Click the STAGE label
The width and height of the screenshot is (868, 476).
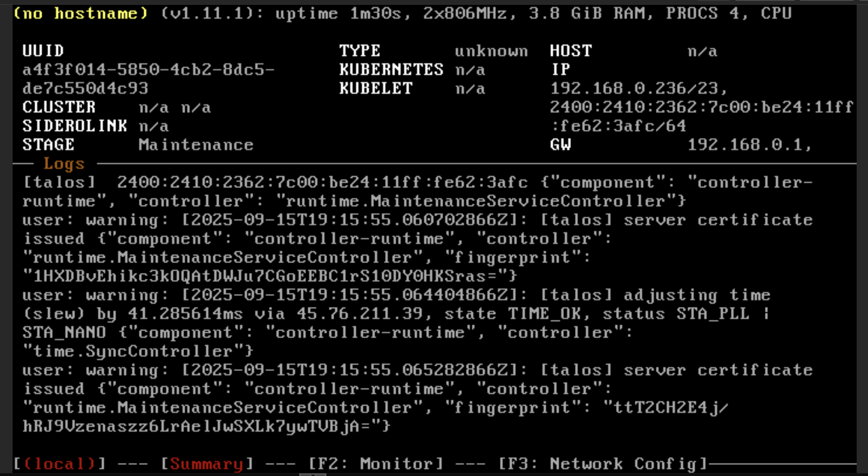point(48,145)
